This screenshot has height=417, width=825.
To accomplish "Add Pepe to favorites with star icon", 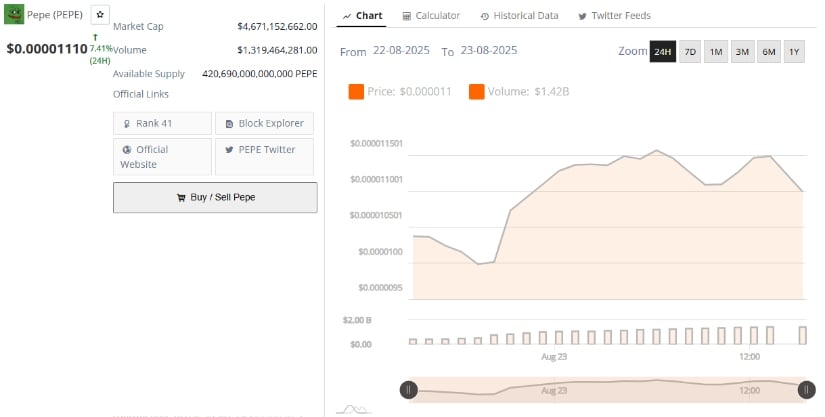I will 100,15.
